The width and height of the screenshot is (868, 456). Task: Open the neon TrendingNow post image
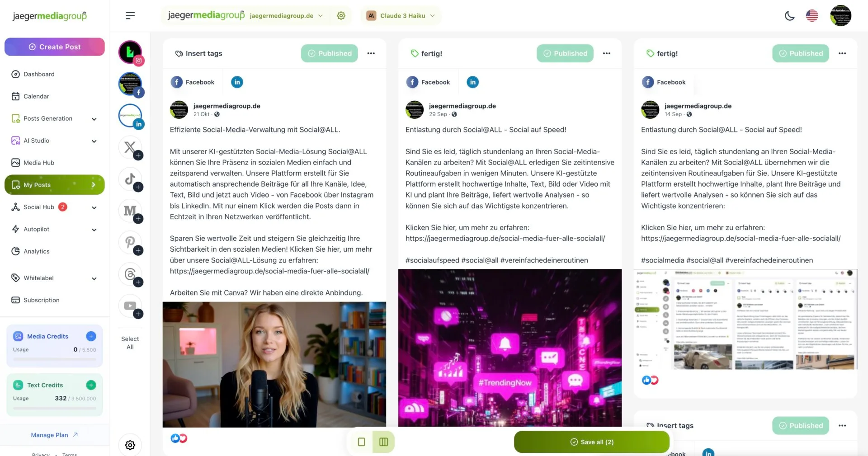coord(510,348)
